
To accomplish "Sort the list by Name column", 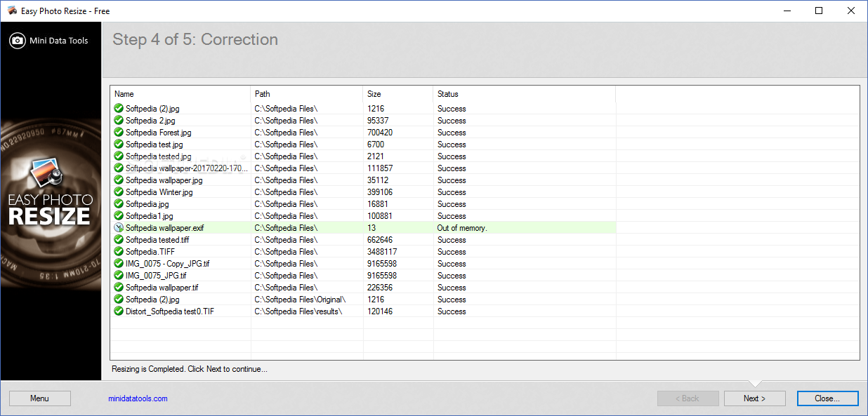I will coord(180,94).
